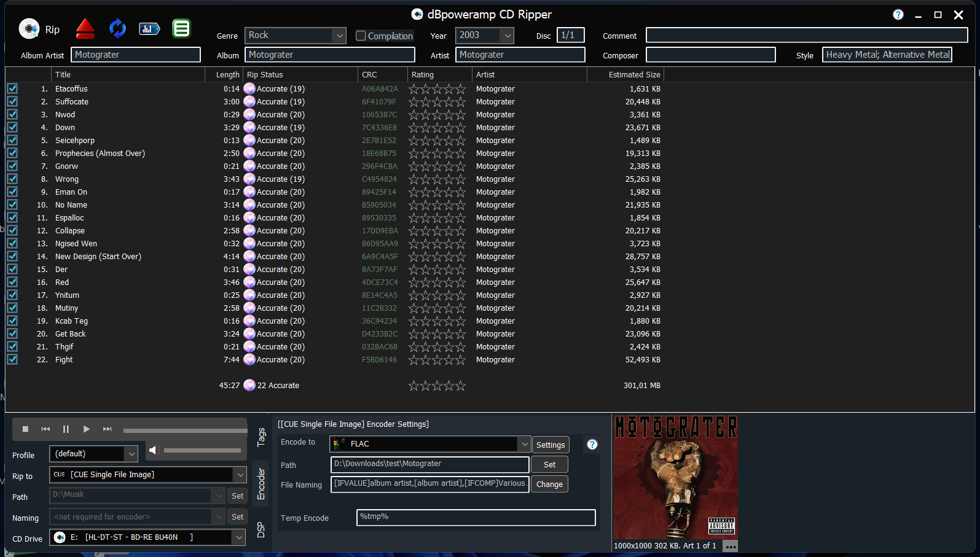Adjust the playback position slider

(x=185, y=430)
